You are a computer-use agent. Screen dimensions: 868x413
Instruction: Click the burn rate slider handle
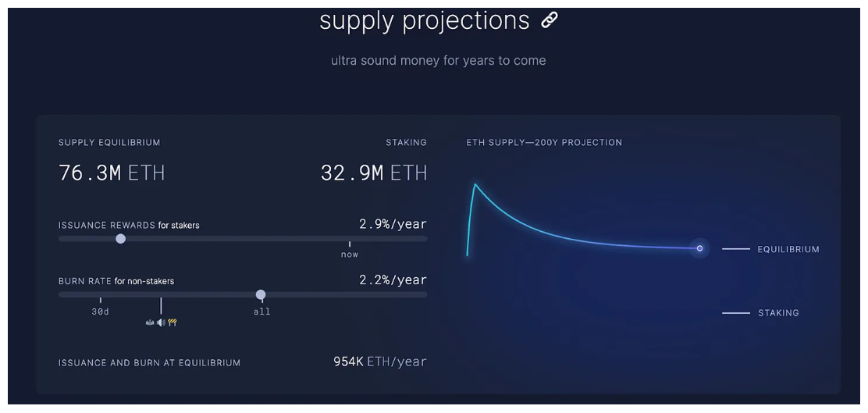pyautogui.click(x=261, y=294)
